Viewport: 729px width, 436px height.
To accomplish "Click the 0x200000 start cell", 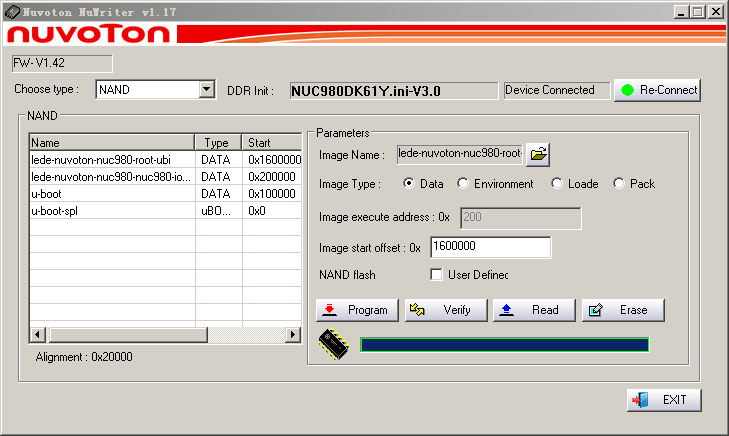I will click(x=272, y=177).
